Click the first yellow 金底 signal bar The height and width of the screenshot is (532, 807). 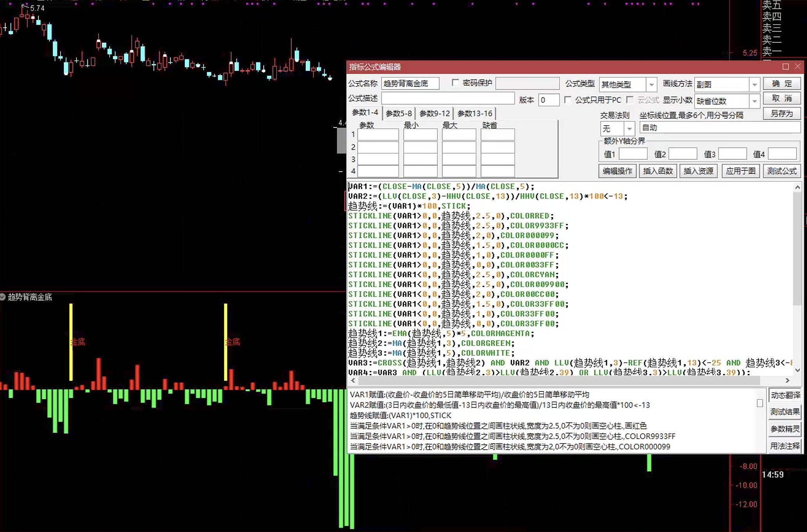(71, 342)
